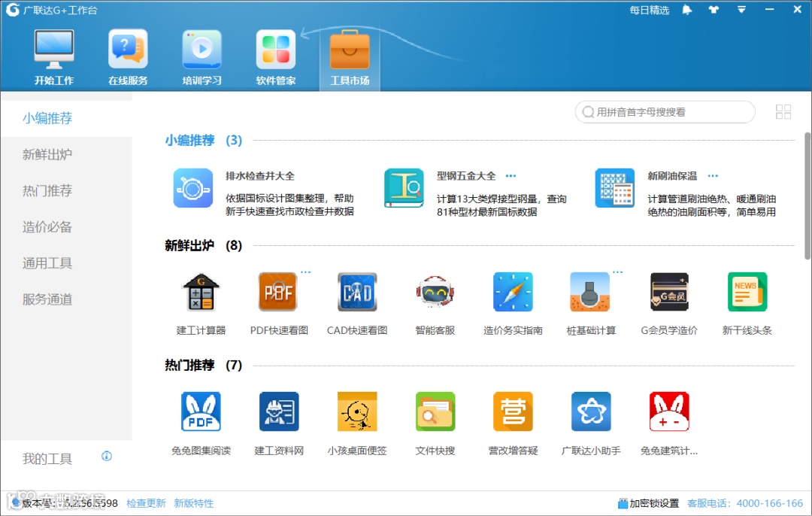Launch CAD快速看图 icon
Viewport: 812px width, 516px height.
357,292
